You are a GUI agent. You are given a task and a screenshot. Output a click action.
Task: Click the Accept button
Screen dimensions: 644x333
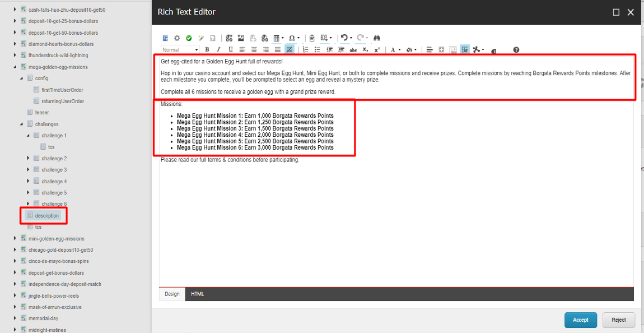click(x=581, y=320)
